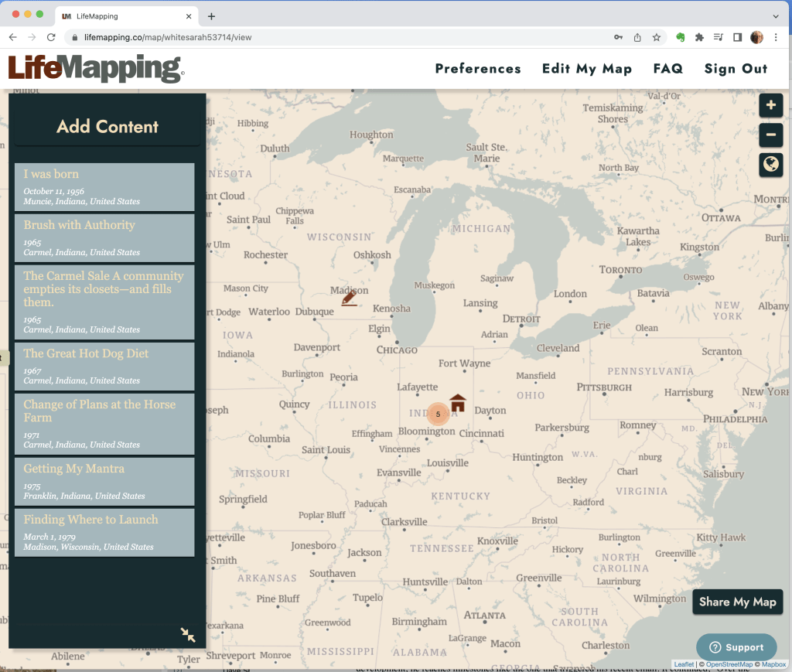Bookmark this page with the star icon
Image resolution: width=792 pixels, height=672 pixels.
coord(656,37)
